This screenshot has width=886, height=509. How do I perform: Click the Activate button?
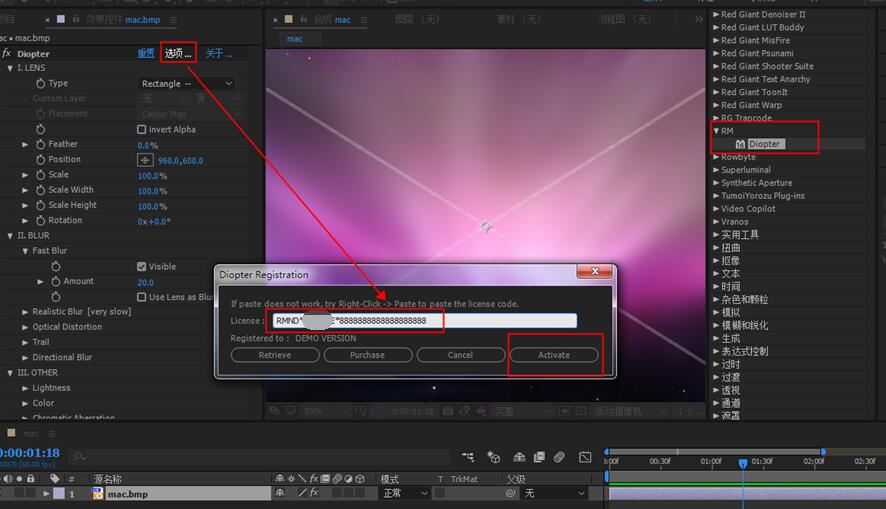[x=554, y=355]
